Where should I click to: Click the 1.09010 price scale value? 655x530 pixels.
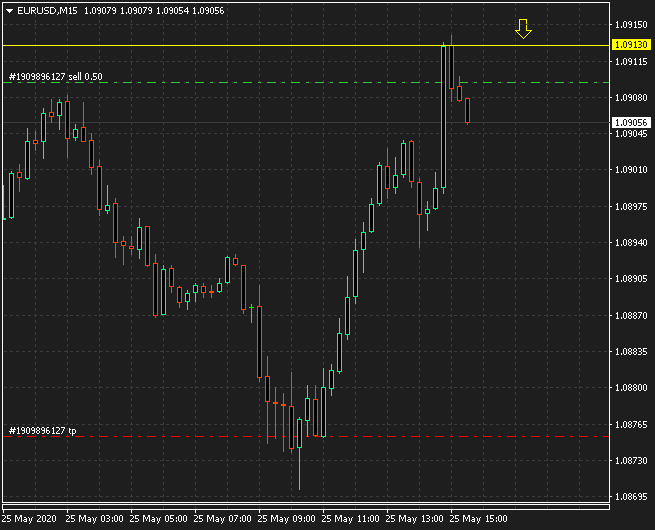(631, 170)
